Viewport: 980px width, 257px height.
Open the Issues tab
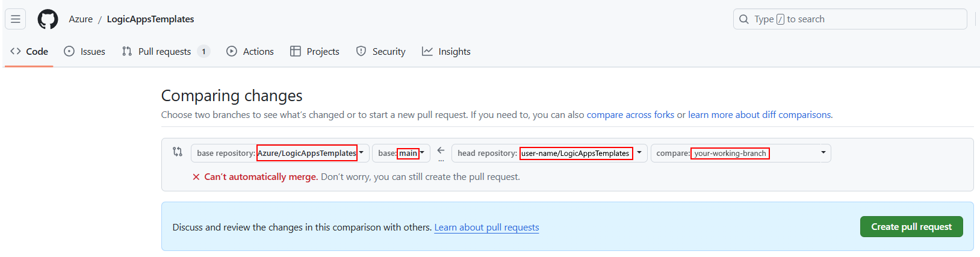pyautogui.click(x=85, y=52)
